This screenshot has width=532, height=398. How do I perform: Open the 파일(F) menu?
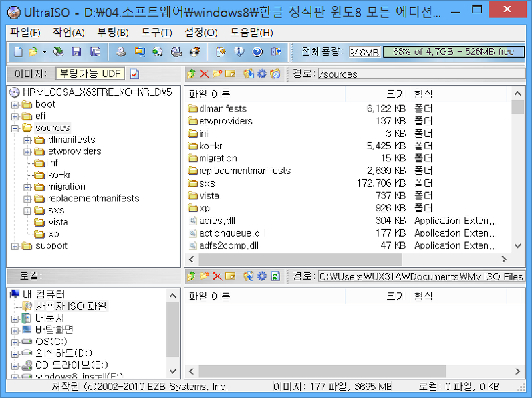pos(25,33)
